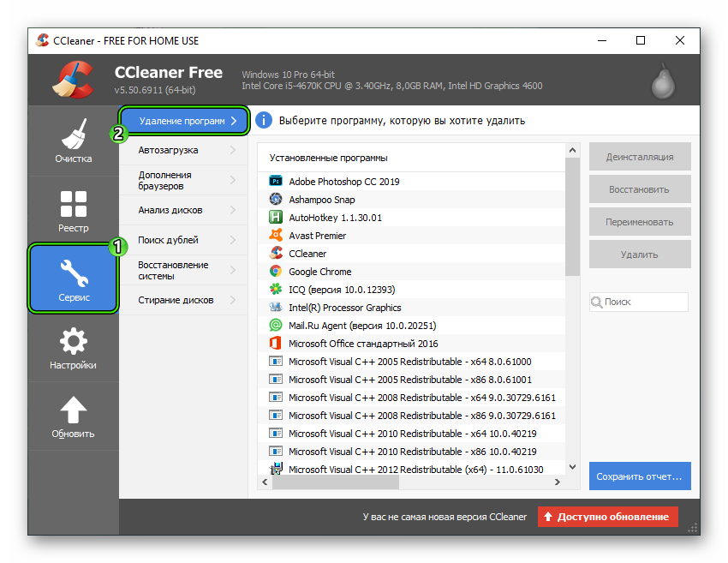Image resolution: width=728 pixels, height=563 pixels.
Task: Select the Adobe Photoshop CC 2019 icon
Action: point(276,182)
